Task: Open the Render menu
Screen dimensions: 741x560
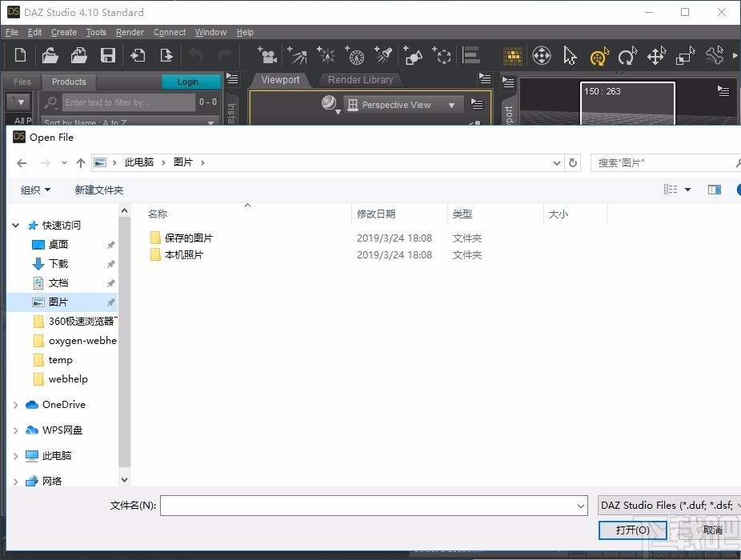Action: pos(130,32)
